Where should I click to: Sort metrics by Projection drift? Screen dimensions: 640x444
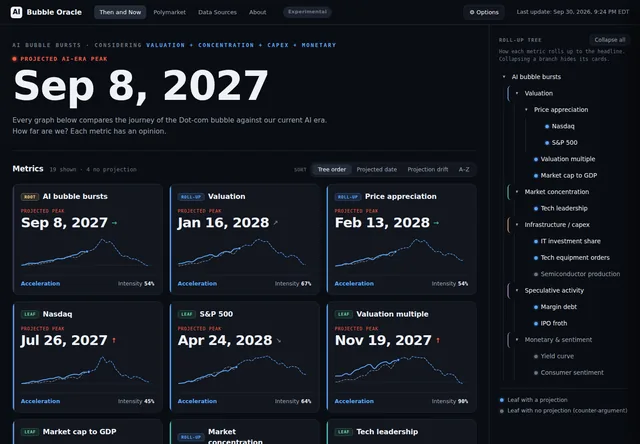(x=427, y=169)
